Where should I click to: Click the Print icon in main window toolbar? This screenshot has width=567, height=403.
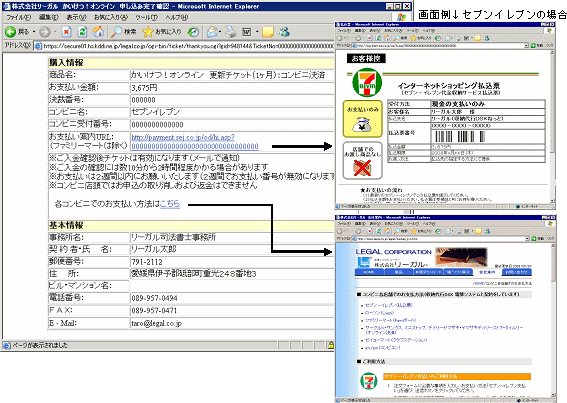[x=231, y=32]
